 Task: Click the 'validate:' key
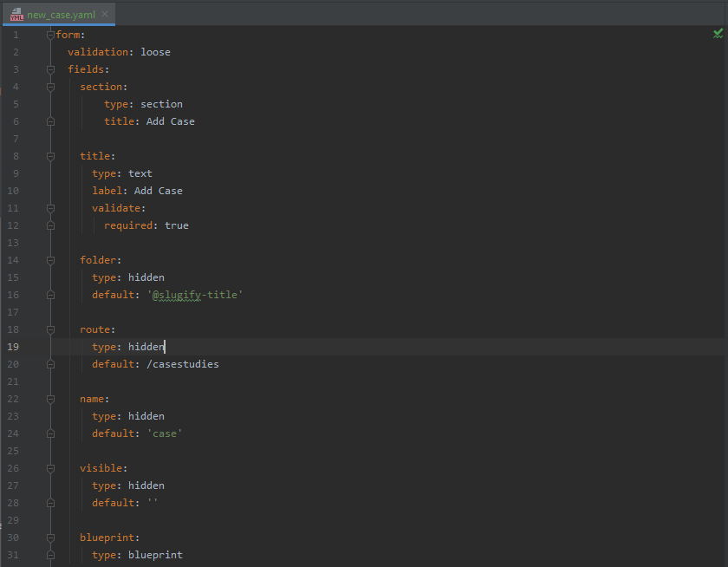tap(119, 208)
